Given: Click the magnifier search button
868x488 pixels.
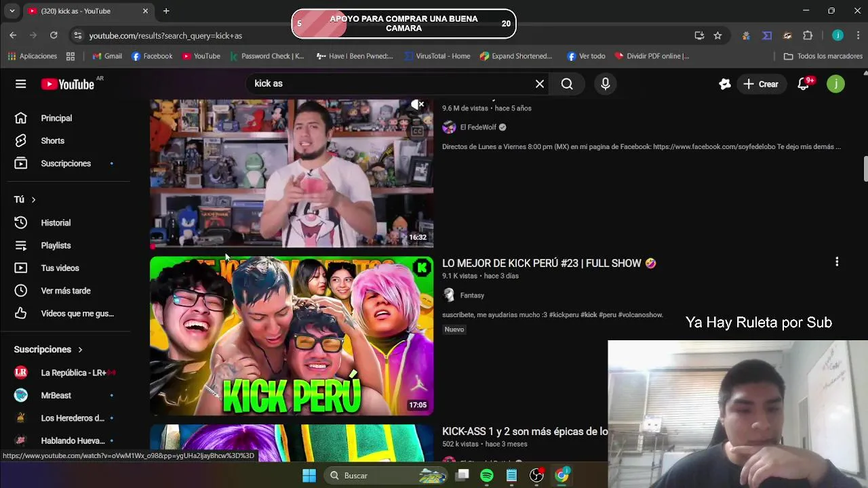Looking at the screenshot, I should tap(567, 84).
